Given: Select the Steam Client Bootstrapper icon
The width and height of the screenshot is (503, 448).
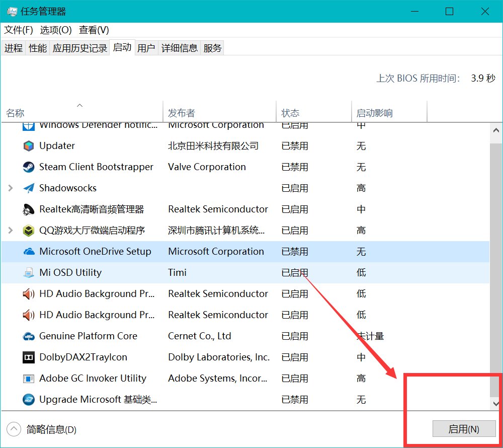Looking at the screenshot, I should tap(28, 167).
